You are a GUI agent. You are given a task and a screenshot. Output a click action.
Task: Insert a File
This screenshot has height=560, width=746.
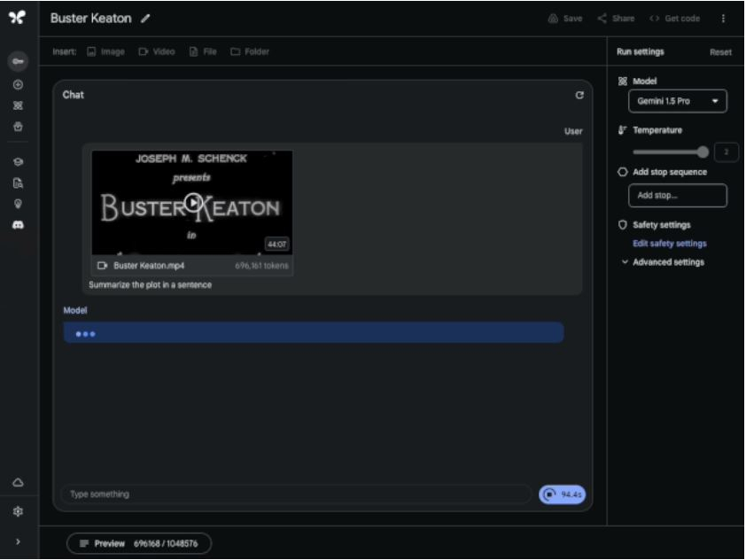[x=203, y=51]
